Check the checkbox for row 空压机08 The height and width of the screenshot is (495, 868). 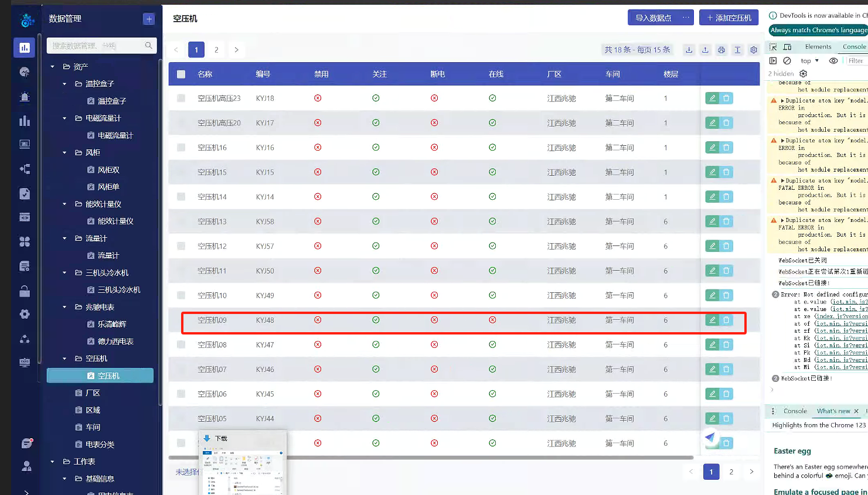click(181, 344)
